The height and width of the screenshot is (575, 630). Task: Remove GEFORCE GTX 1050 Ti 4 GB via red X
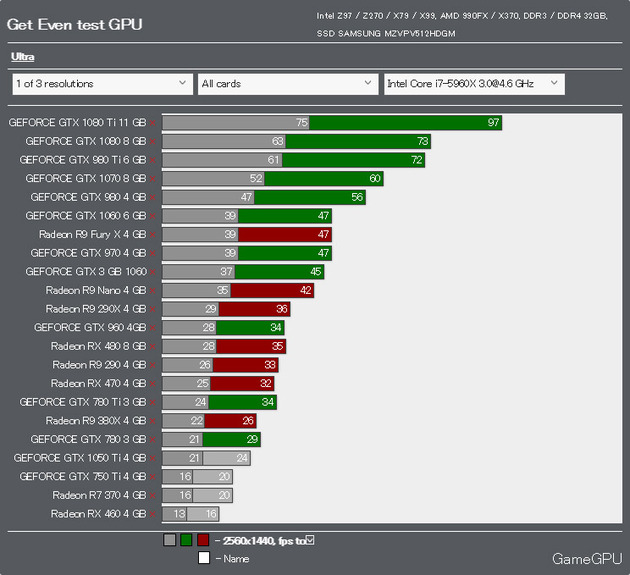pos(153,458)
